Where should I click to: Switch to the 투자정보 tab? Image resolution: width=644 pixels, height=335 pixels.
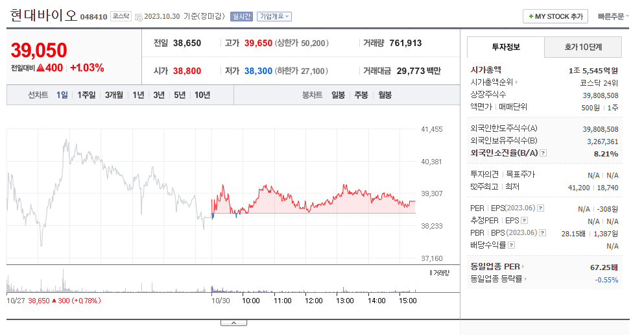(x=506, y=47)
